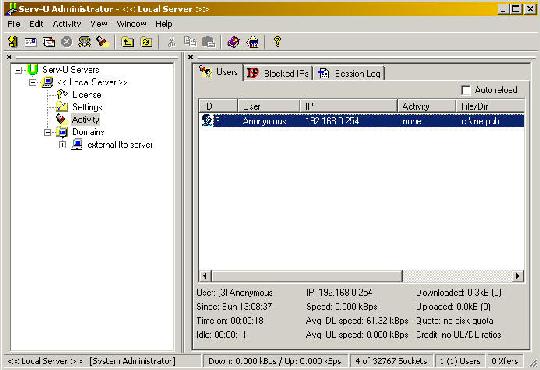This screenshot has height=370, width=540.
Task: Select Activity in the server tree
Action: coord(85,120)
